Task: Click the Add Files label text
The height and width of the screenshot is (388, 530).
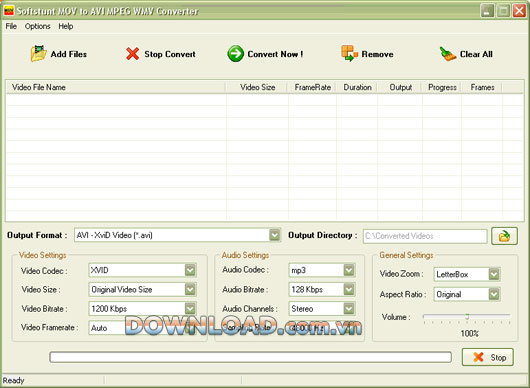Action: [x=69, y=54]
